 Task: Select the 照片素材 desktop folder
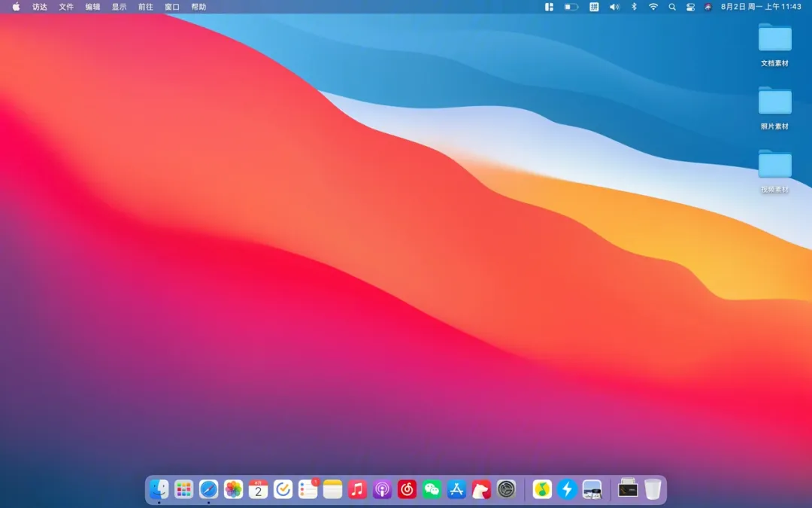coord(774,101)
